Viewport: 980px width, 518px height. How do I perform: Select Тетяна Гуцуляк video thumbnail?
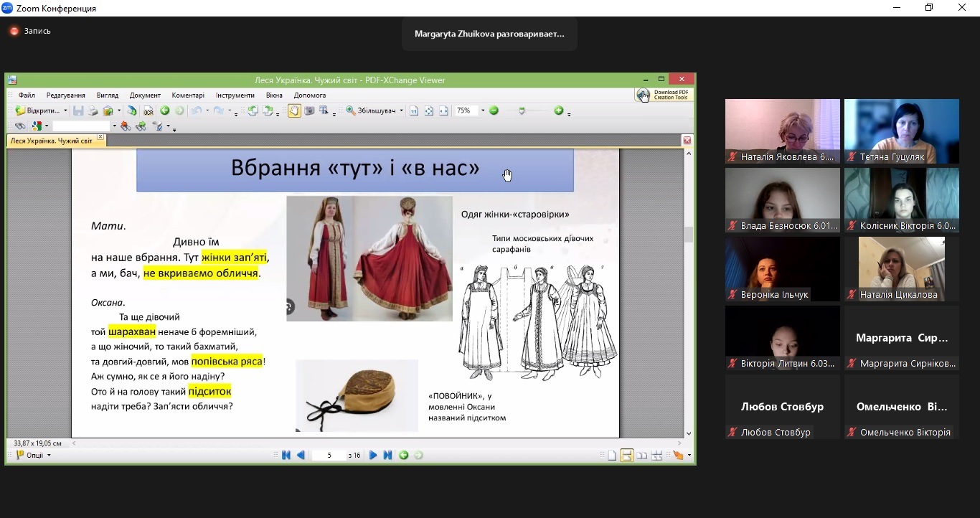(x=901, y=131)
